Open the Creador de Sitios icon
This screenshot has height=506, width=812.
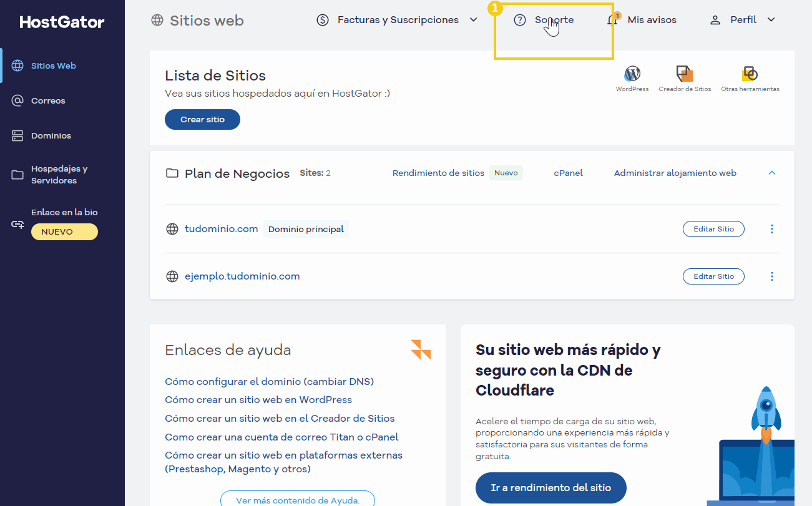click(x=685, y=74)
